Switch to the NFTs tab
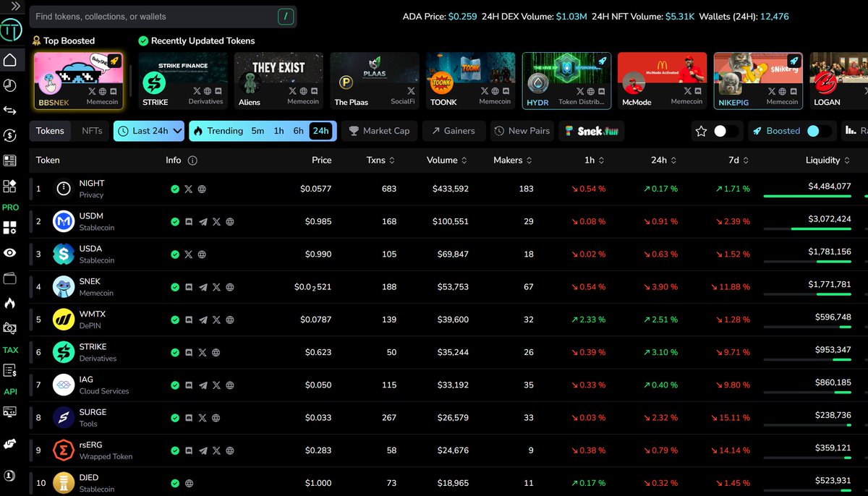The image size is (868, 496). pyautogui.click(x=92, y=131)
